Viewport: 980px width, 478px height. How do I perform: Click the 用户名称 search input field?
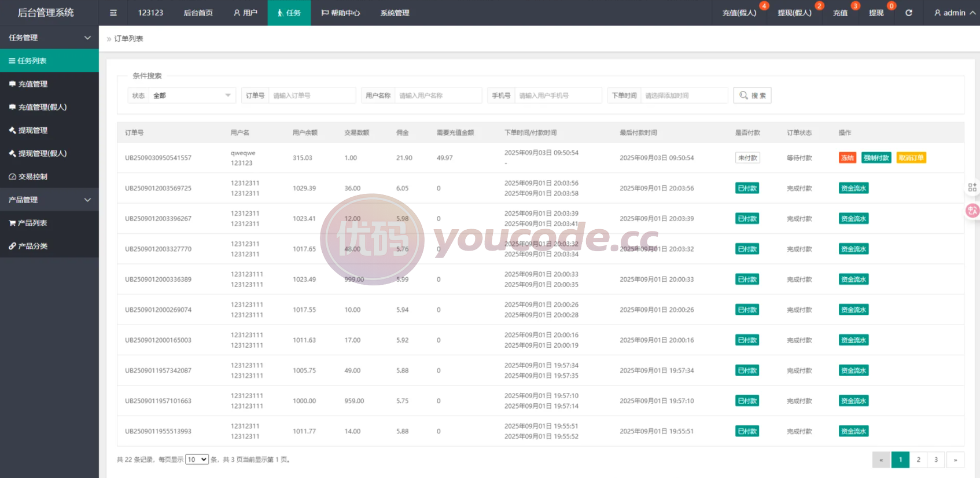(439, 95)
